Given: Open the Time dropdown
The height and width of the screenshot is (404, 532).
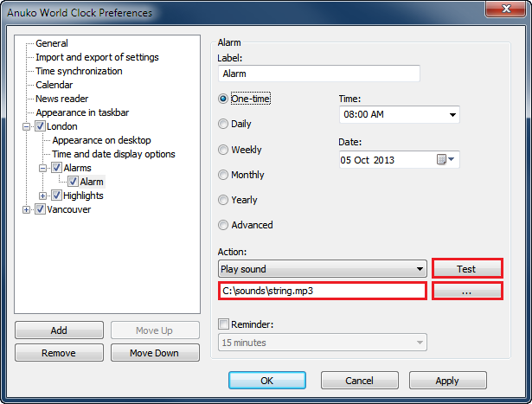Looking at the screenshot, I should [452, 115].
